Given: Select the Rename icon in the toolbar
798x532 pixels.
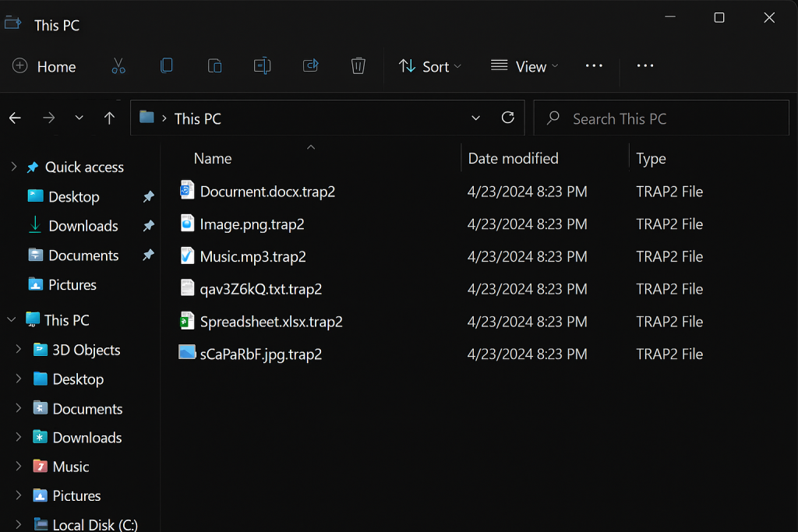Looking at the screenshot, I should click(262, 66).
